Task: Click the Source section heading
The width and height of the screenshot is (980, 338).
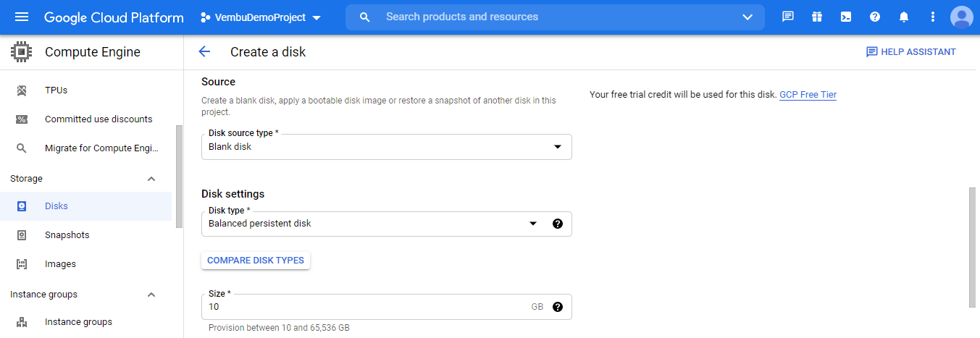Action: (x=218, y=82)
